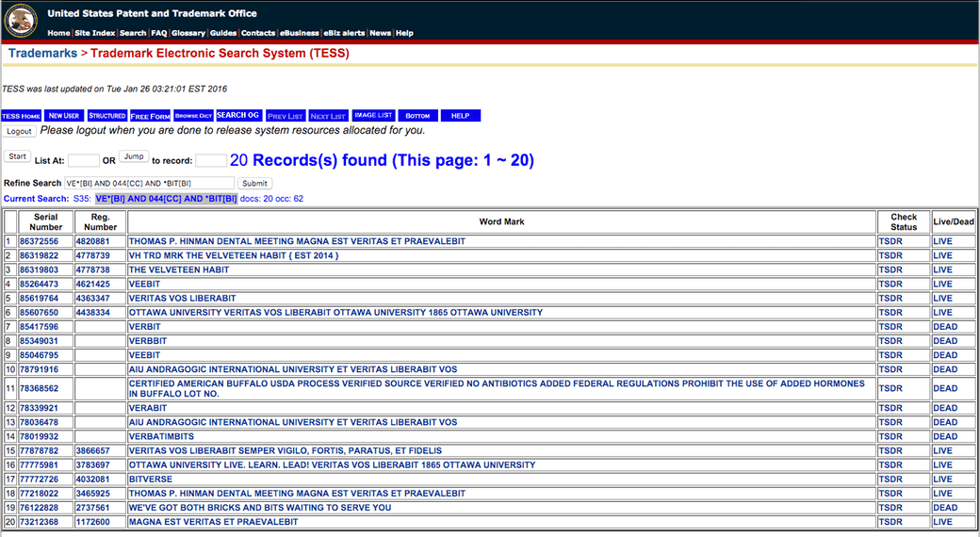Open the eBusiness header link
980x537 pixels.
click(300, 33)
